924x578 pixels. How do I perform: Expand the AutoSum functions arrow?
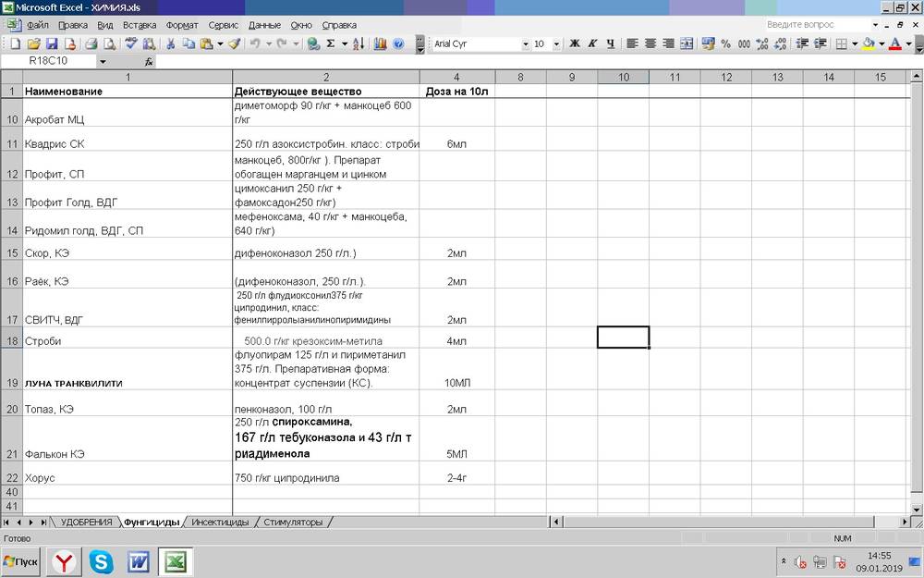344,43
